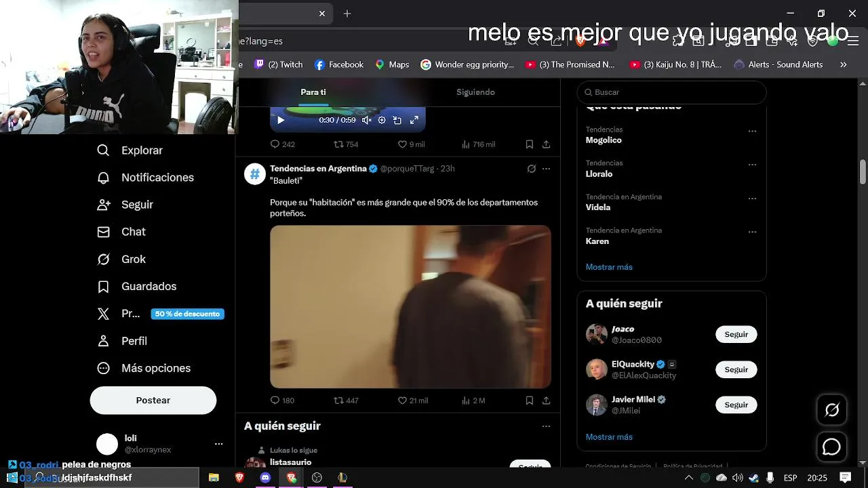Click the 50 % de descuento Premium badge

187,314
